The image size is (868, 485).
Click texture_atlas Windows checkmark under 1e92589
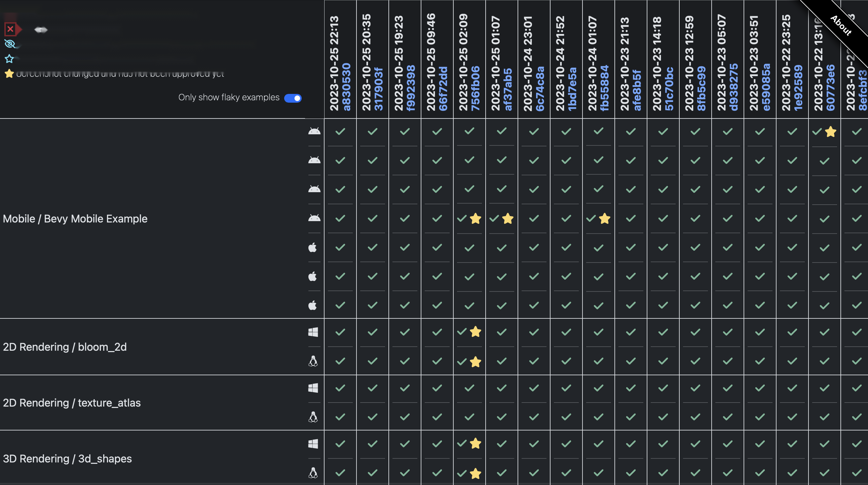(x=793, y=388)
